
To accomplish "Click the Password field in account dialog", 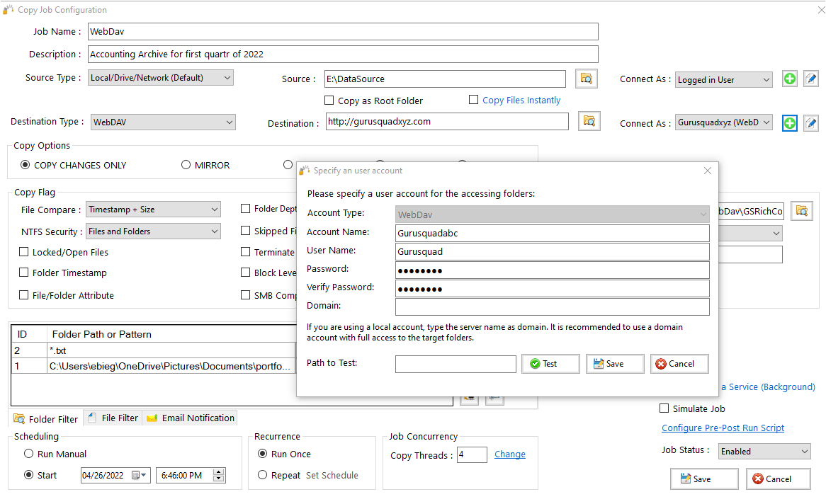I will (x=552, y=270).
